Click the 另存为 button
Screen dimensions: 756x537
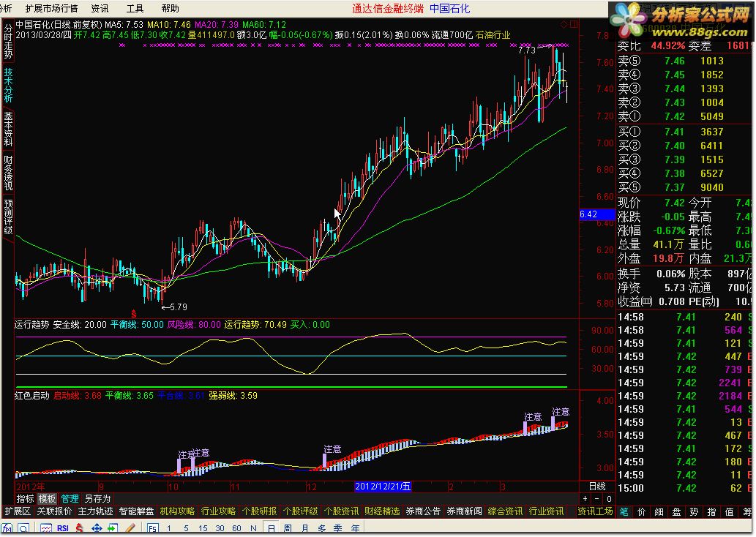pyautogui.click(x=97, y=498)
